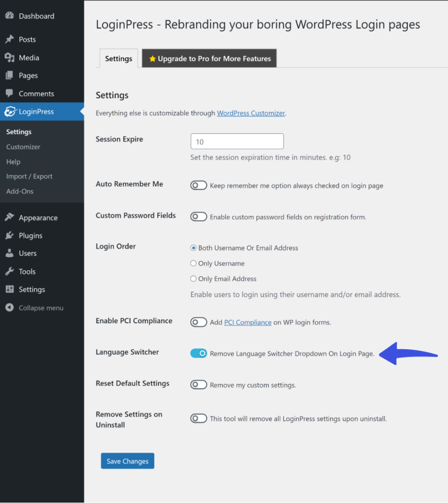Viewport: 448px width, 503px height.
Task: Click 'Set the session expiration time' hint text
Action: coord(270,157)
